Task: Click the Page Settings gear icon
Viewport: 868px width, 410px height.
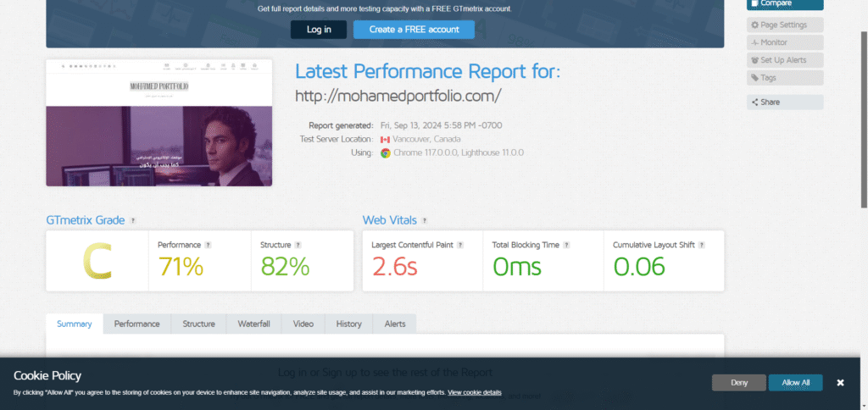Action: [754, 25]
